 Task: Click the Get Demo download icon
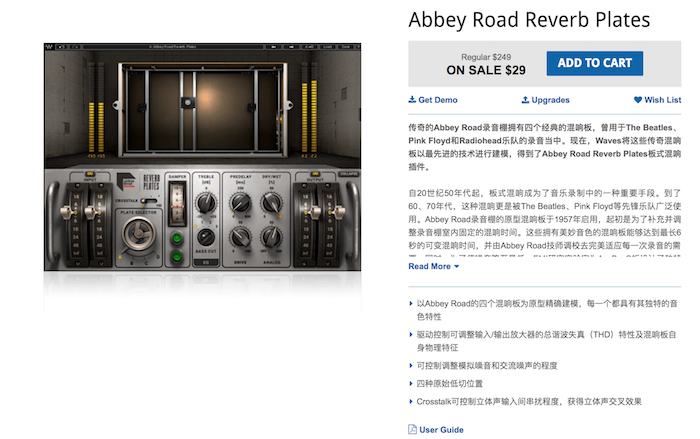pos(412,99)
